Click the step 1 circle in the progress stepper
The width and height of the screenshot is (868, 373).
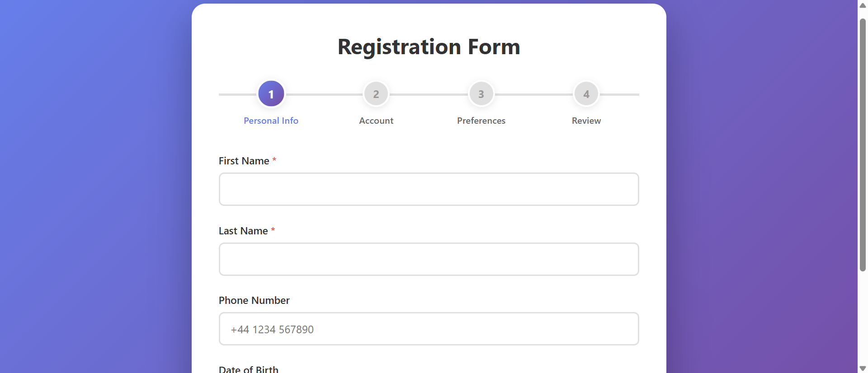click(x=271, y=93)
